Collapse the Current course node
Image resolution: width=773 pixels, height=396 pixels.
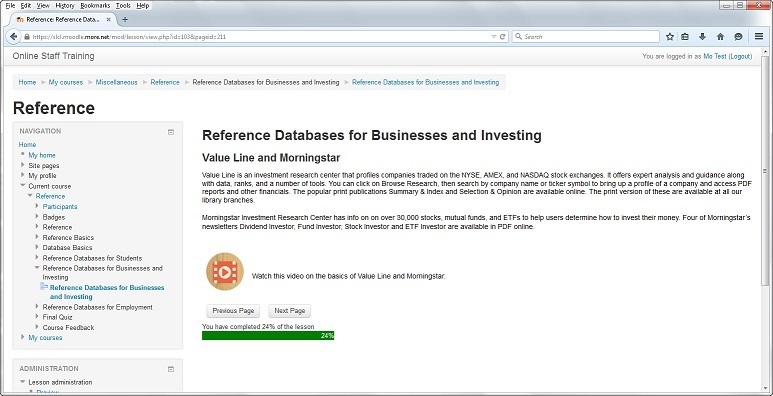[23, 186]
